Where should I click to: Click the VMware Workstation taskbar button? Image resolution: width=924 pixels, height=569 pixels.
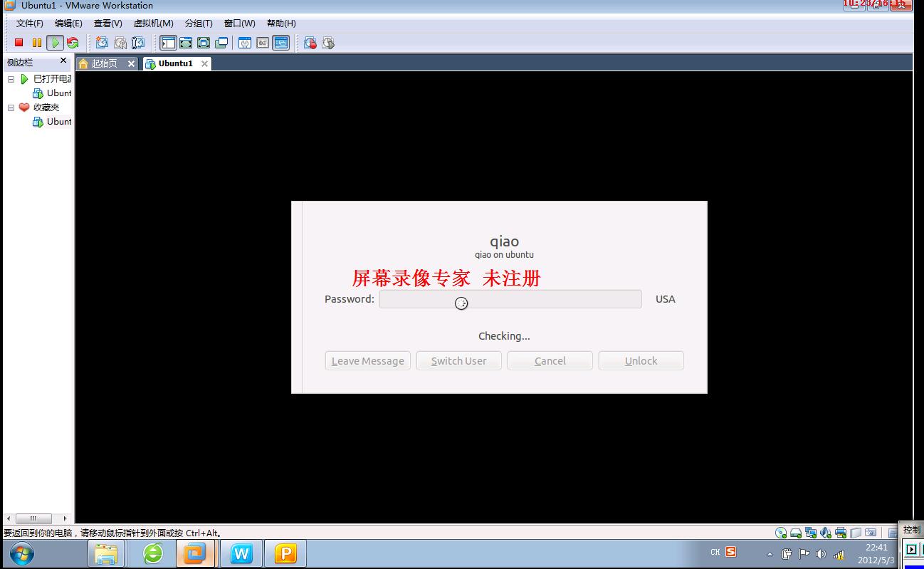coord(196,553)
